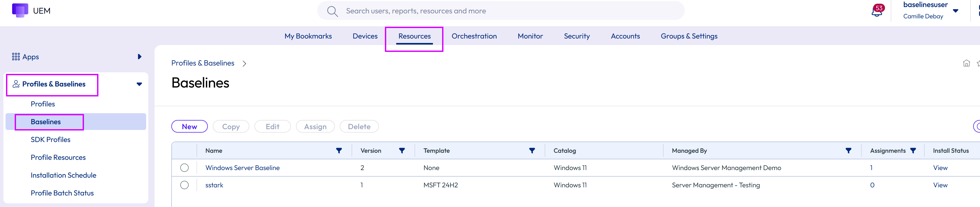Collapse the Profiles & Baselines section arrow
The image size is (980, 207).
[139, 84]
